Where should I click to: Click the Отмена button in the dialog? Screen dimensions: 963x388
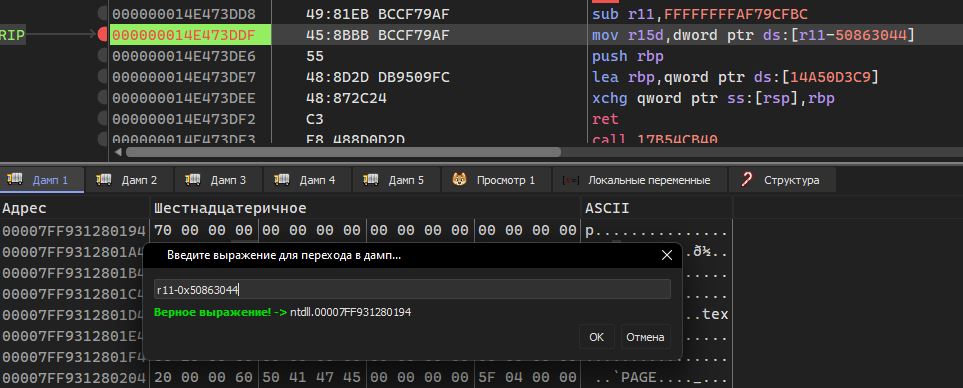(x=645, y=337)
